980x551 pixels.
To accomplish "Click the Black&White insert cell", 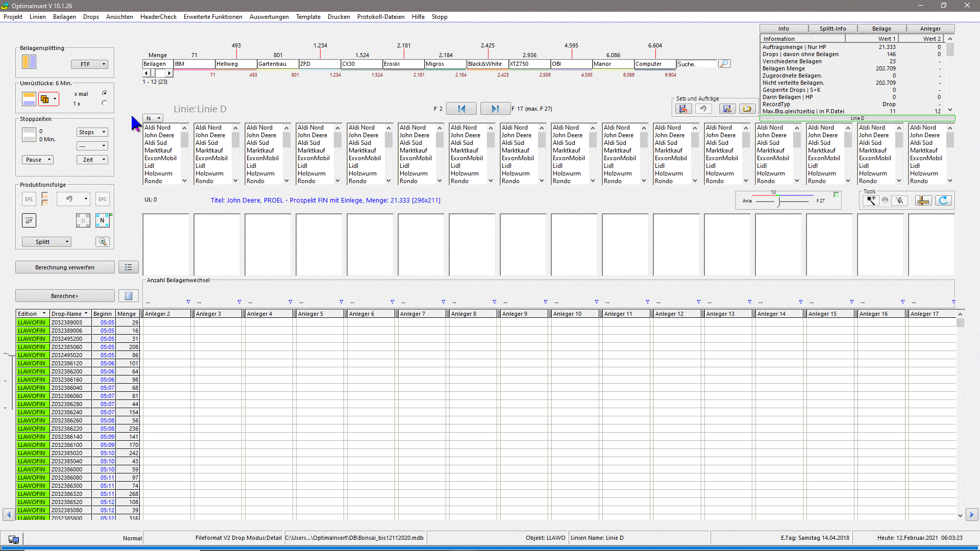I will pos(487,64).
